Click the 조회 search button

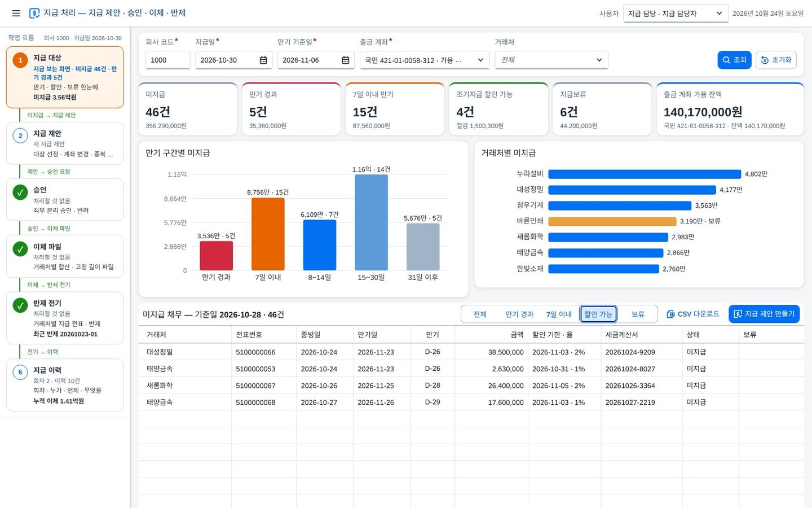[x=734, y=60]
